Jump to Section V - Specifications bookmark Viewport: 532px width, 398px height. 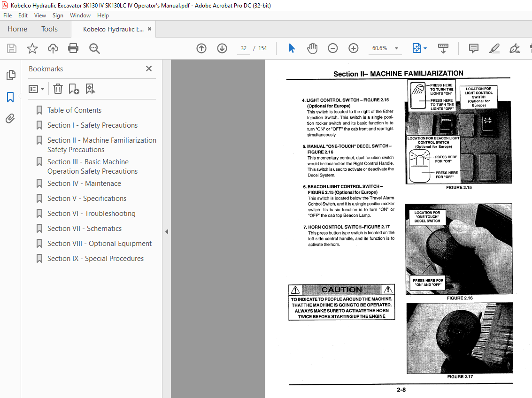(87, 199)
